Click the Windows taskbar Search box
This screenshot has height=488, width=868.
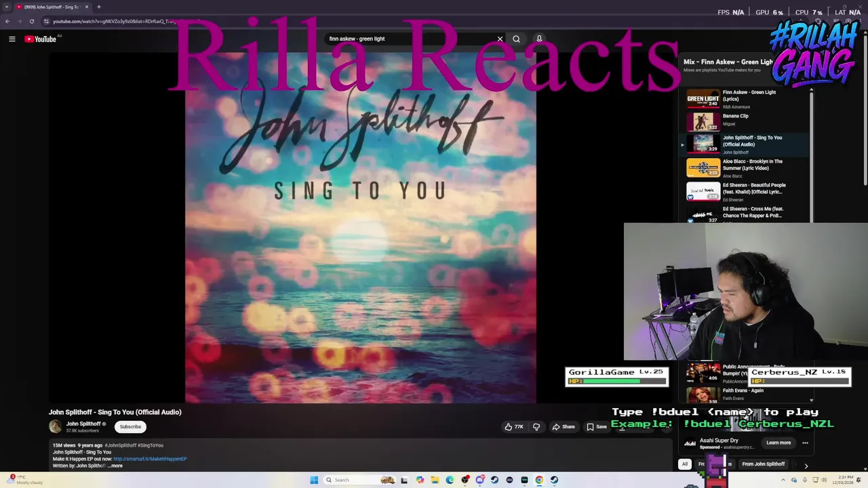[359, 480]
